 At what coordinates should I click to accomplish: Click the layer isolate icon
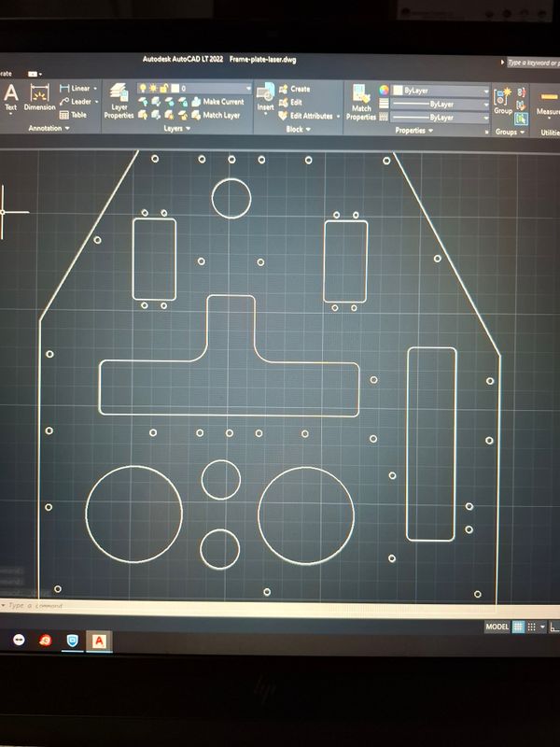156,102
